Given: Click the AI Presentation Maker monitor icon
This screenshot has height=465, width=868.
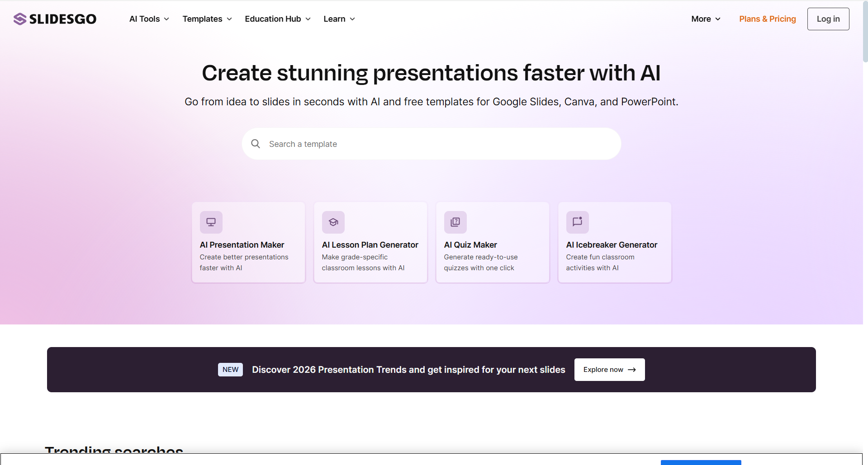Looking at the screenshot, I should pos(211,222).
